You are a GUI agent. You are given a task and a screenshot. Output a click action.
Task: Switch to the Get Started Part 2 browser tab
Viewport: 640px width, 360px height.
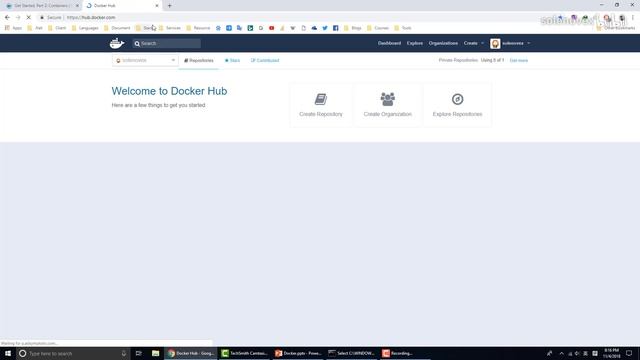pos(41,6)
